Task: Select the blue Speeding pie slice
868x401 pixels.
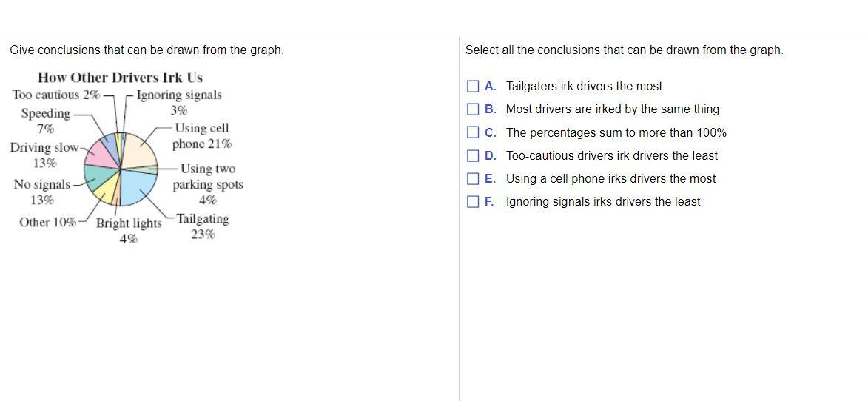Action: [111, 146]
